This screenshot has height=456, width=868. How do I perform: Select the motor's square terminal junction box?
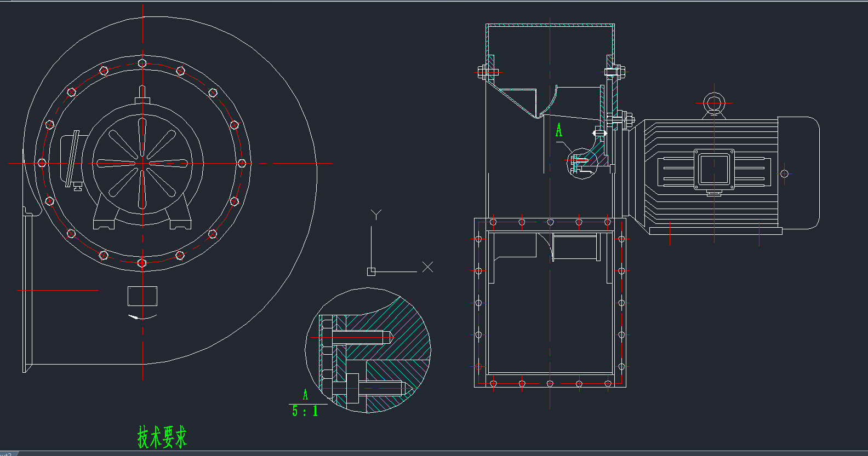tap(714, 169)
